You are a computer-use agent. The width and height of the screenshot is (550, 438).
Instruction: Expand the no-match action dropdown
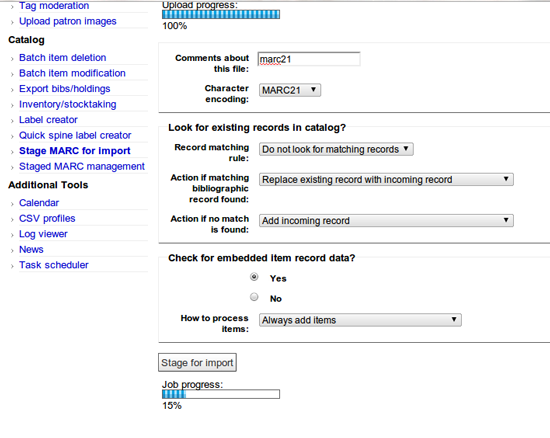click(386, 221)
